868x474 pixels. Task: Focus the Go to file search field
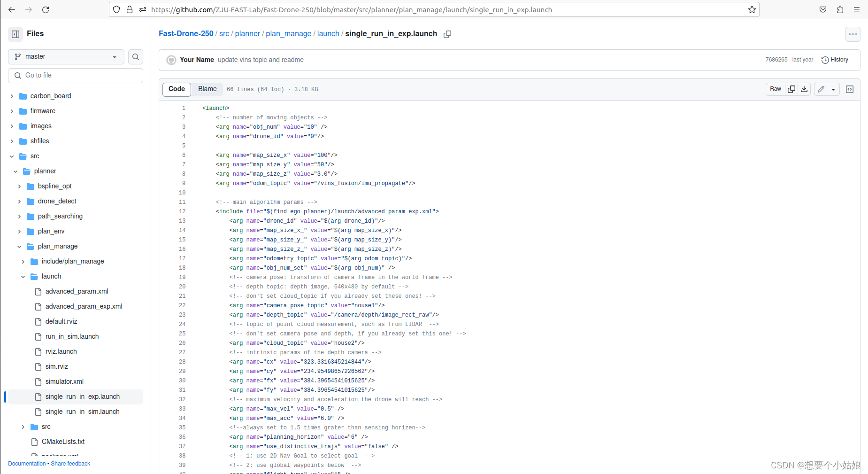click(x=76, y=76)
